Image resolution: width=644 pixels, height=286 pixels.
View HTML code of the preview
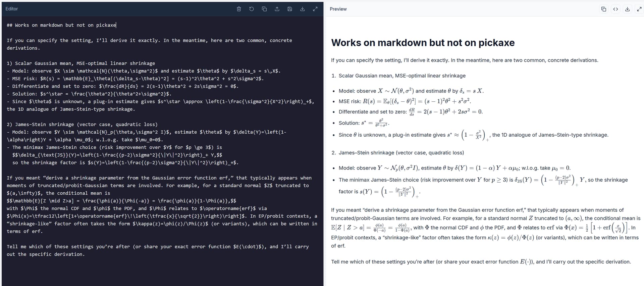(615, 9)
